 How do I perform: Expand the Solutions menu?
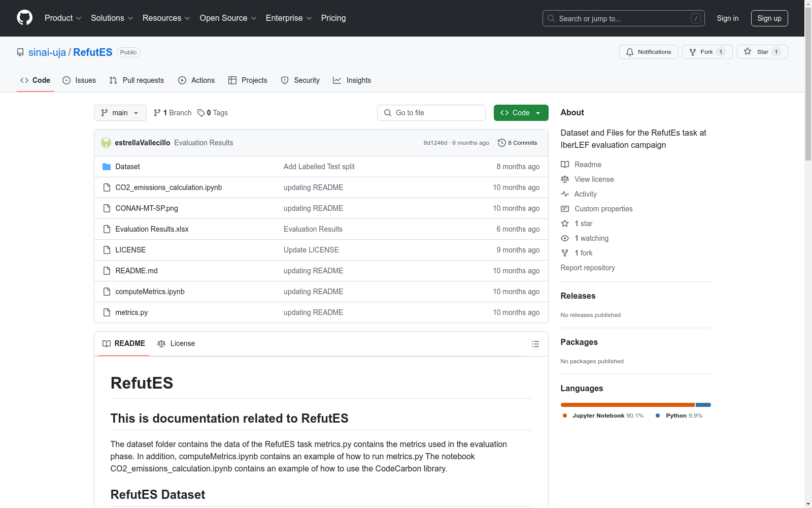112,18
